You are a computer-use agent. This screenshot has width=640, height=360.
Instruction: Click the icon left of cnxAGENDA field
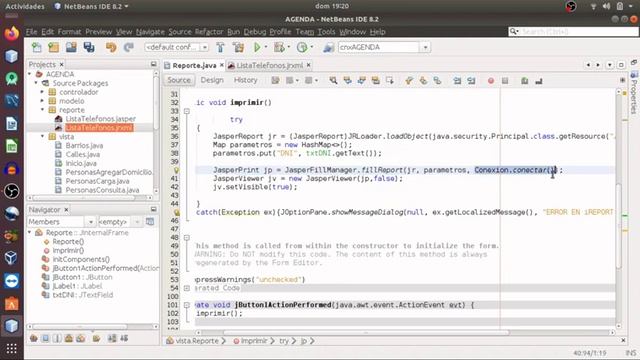tap(328, 47)
